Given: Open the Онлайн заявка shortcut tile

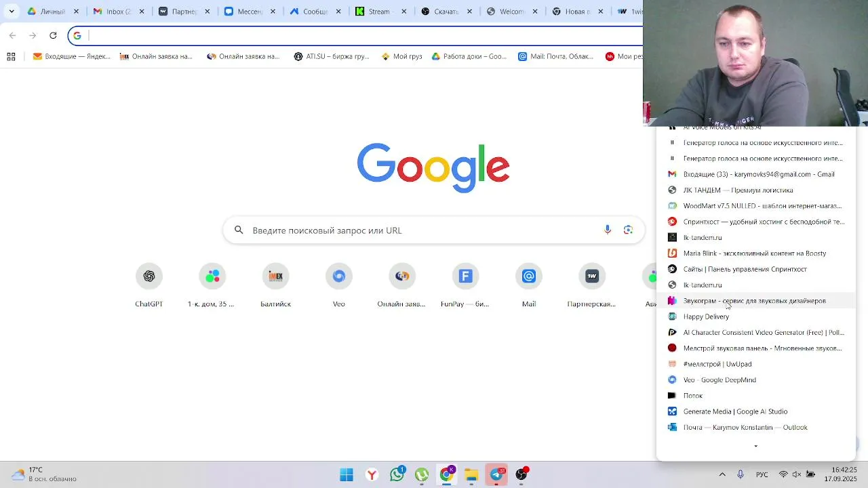Looking at the screenshot, I should [x=402, y=286].
